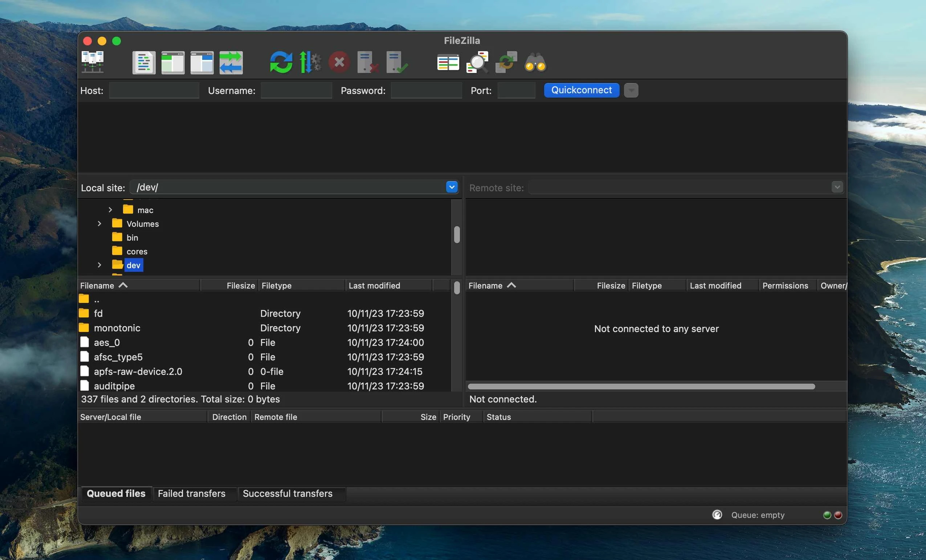
Task: Toggle local directory tree view icon
Action: [x=173, y=62]
